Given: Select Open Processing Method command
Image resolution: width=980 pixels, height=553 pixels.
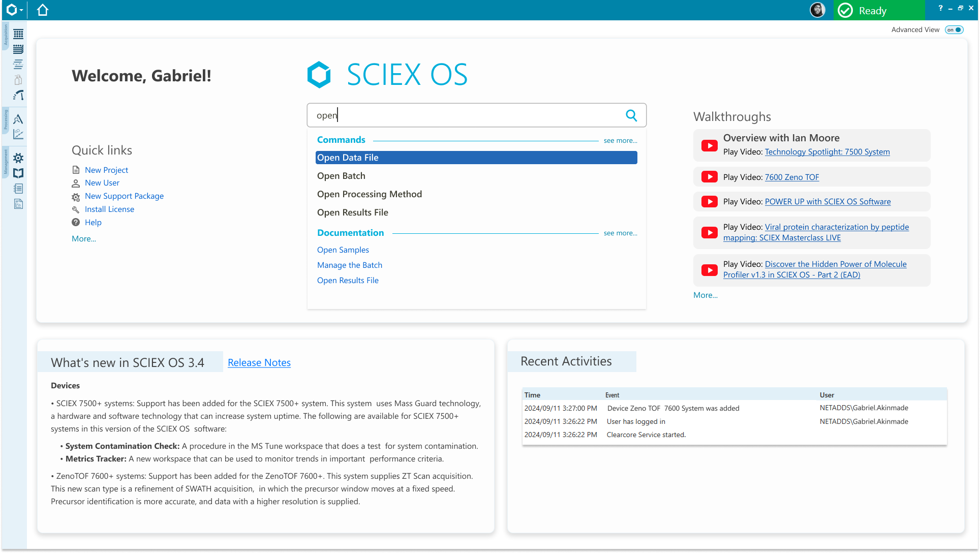Looking at the screenshot, I should click(x=370, y=194).
